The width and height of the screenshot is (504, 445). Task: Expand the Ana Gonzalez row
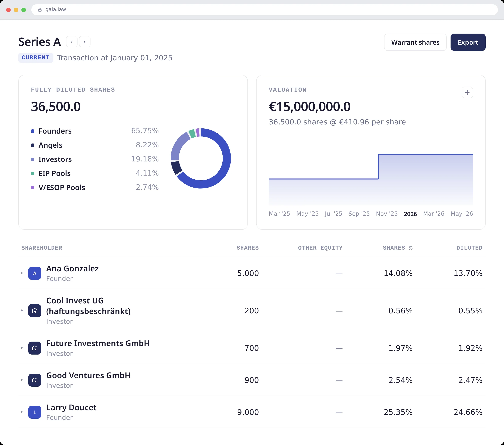(x=22, y=273)
